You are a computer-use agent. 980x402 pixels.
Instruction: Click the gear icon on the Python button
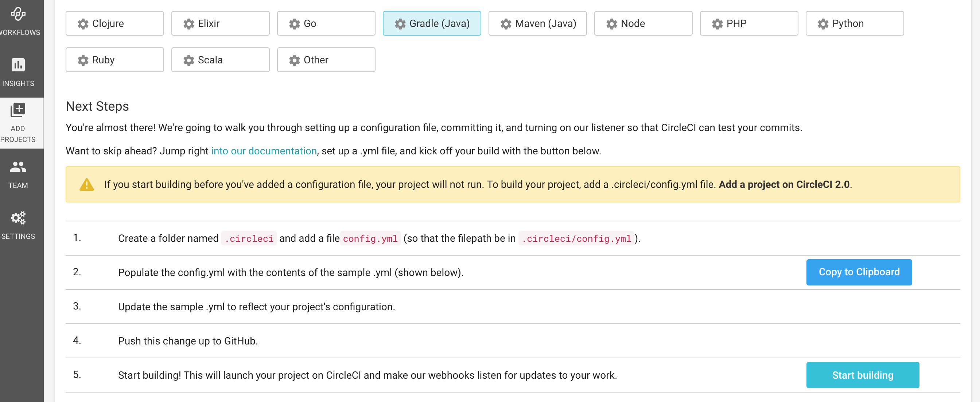823,24
